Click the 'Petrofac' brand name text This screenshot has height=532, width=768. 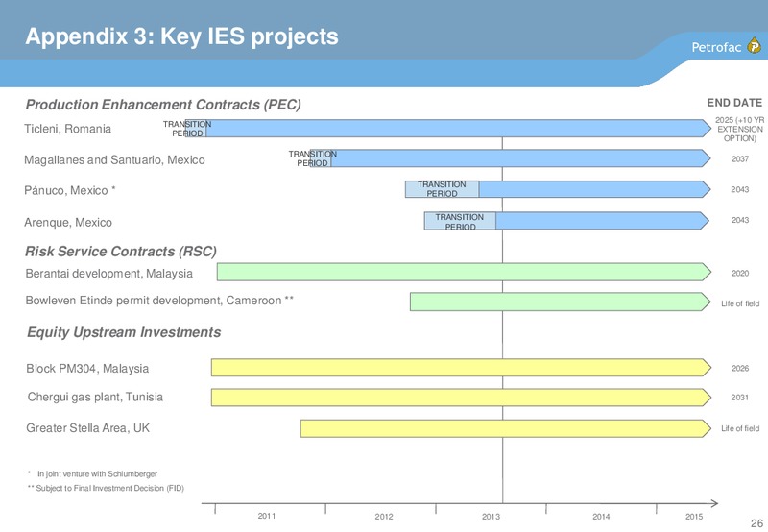point(716,47)
